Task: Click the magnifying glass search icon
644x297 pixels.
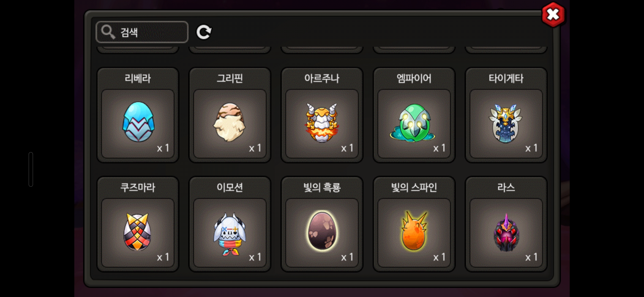Action: 108,32
